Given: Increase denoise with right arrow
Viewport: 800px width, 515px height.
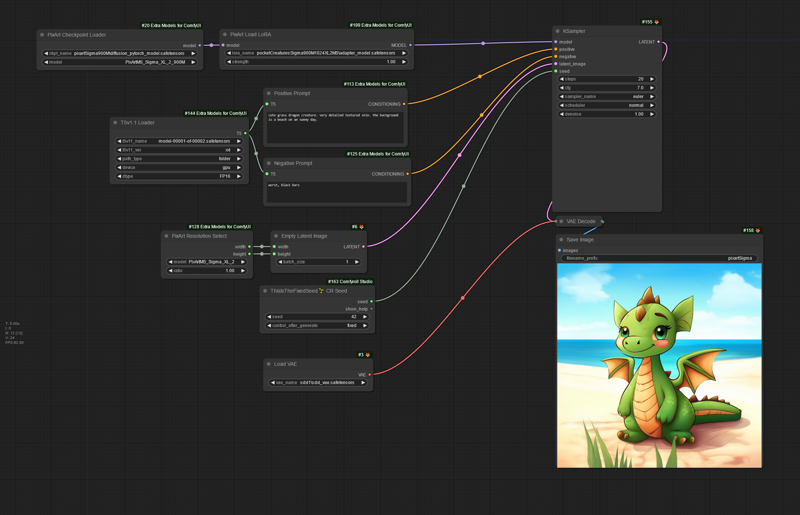Looking at the screenshot, I should tap(652, 114).
